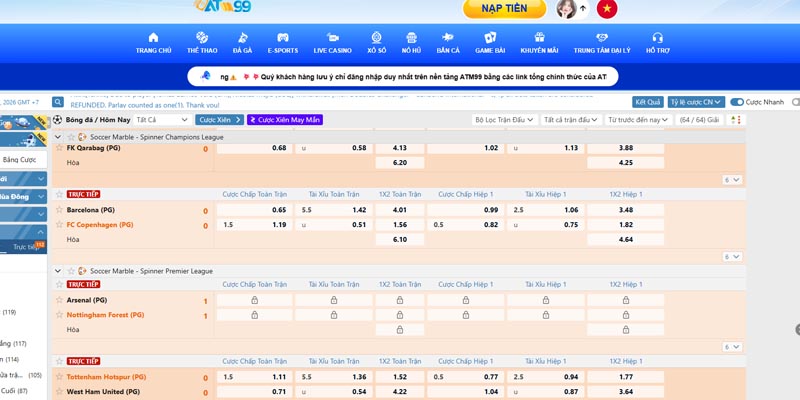Open the Tỷ lệ cược CN dropdown

[695, 102]
